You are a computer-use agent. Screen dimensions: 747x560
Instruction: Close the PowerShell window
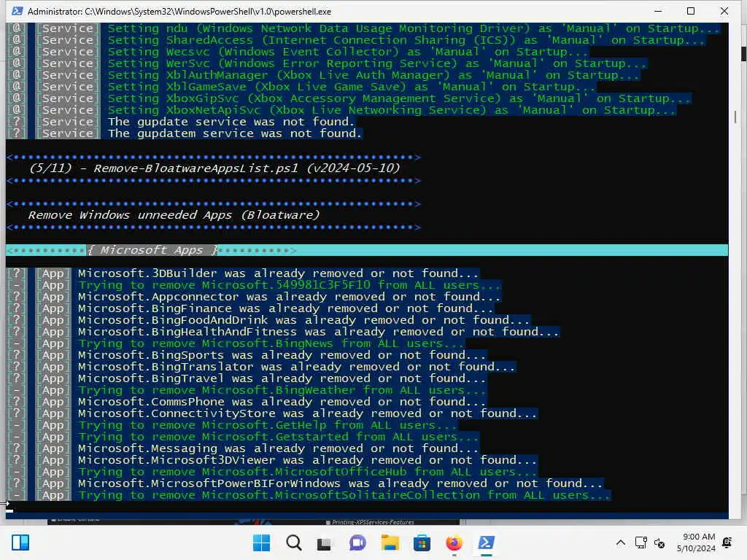pyautogui.click(x=724, y=11)
